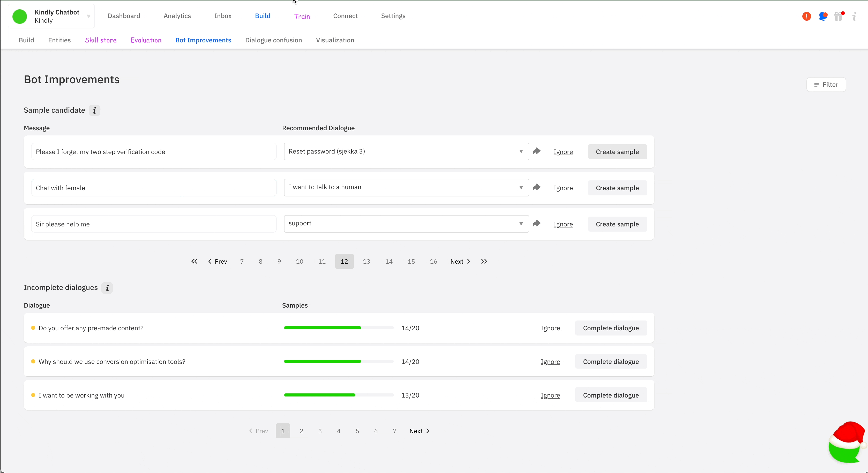The height and width of the screenshot is (473, 868).
Task: Click the share arrow beside 'I want to talk to a human'
Action: pos(536,187)
